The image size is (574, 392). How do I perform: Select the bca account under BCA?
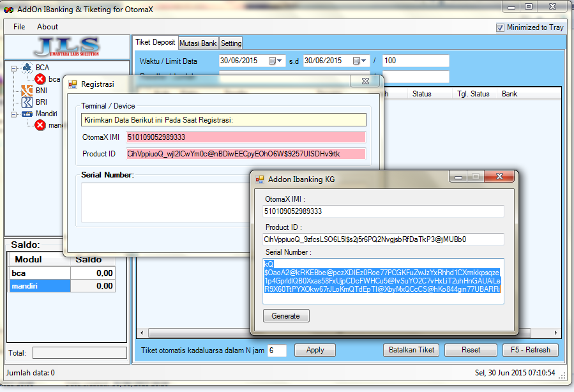(x=54, y=79)
